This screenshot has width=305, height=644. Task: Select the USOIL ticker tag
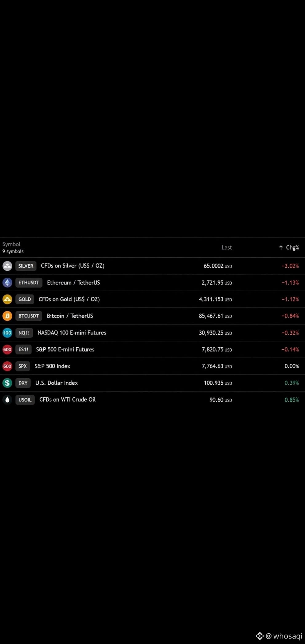(25, 400)
